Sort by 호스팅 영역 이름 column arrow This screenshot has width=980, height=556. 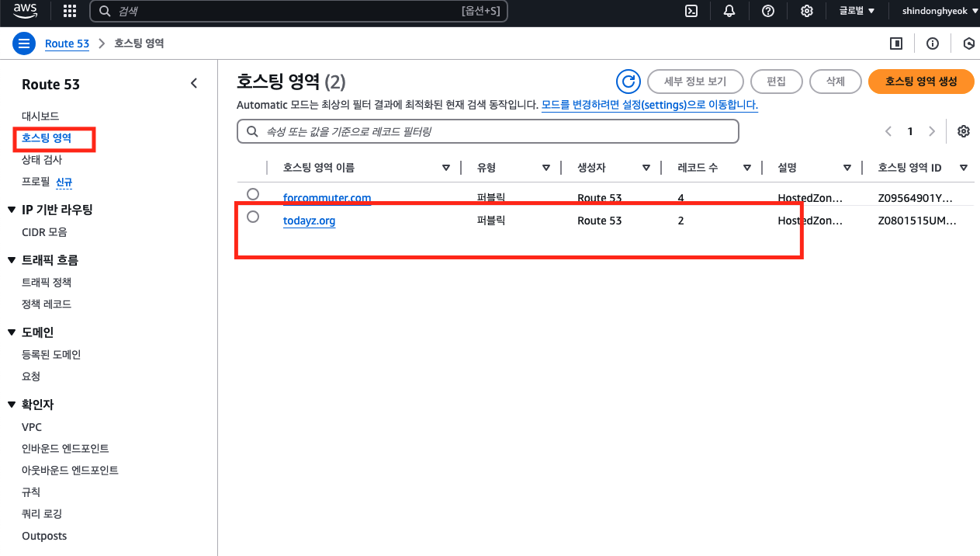point(446,168)
